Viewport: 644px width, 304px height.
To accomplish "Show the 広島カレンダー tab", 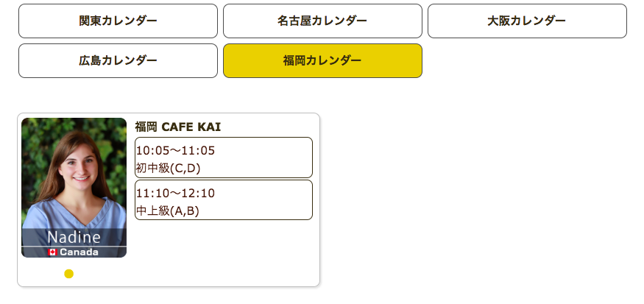I will pos(118,60).
